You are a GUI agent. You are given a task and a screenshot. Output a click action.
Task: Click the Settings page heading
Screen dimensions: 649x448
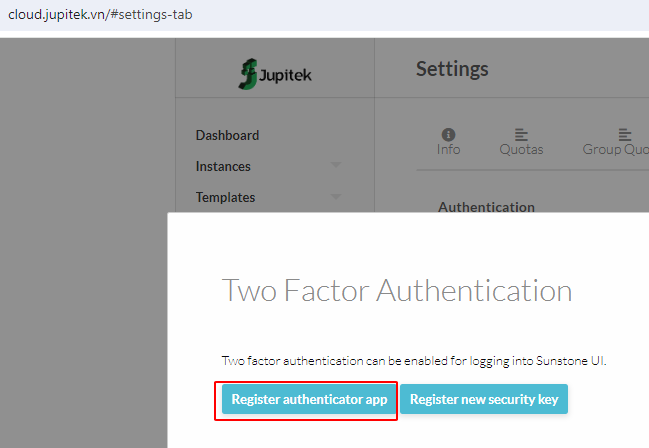tap(452, 69)
